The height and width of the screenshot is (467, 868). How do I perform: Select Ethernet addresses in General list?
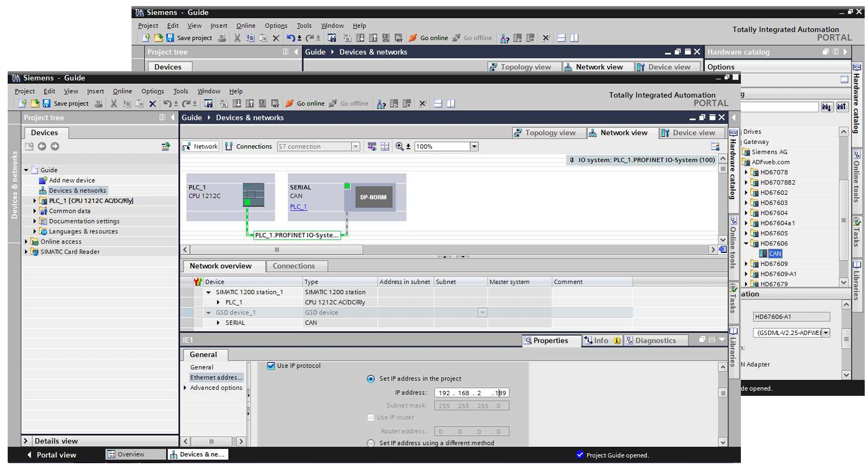pos(216,378)
